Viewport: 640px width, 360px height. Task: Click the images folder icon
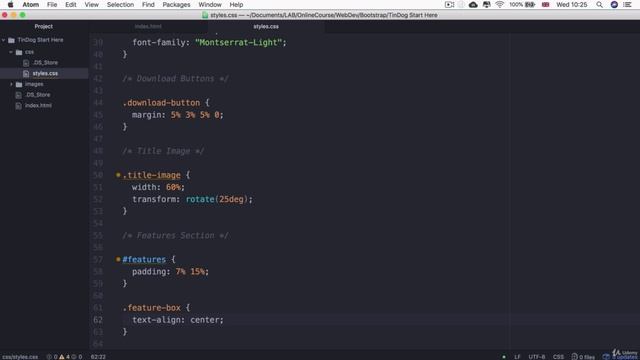click(x=19, y=84)
